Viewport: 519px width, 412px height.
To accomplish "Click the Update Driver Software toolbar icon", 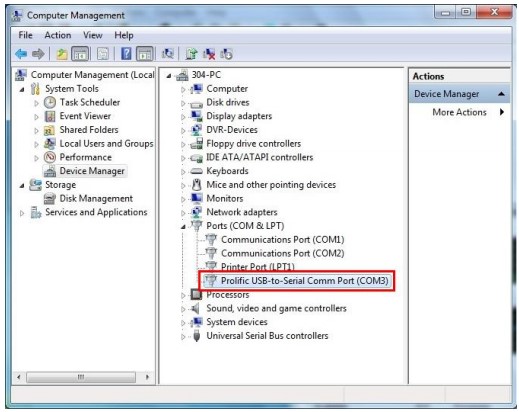I will (x=191, y=54).
